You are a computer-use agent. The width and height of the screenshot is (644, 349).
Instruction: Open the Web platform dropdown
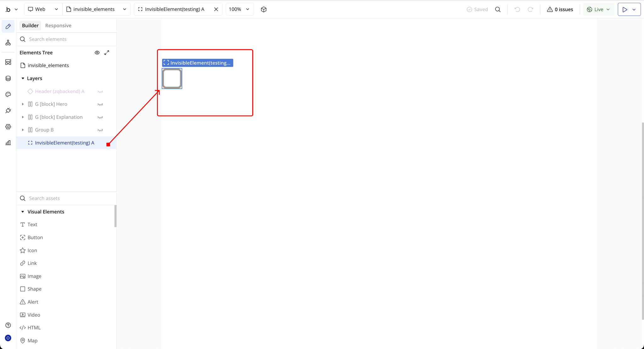pyautogui.click(x=43, y=9)
